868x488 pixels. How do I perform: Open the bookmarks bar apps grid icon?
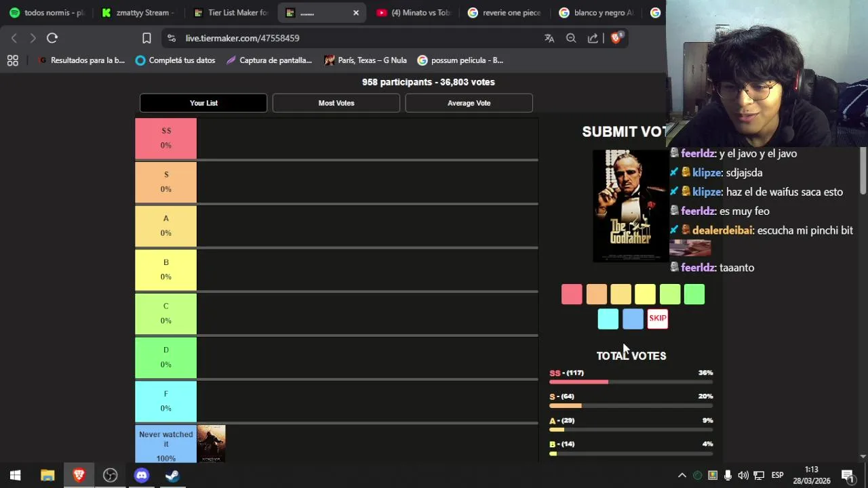coord(12,60)
